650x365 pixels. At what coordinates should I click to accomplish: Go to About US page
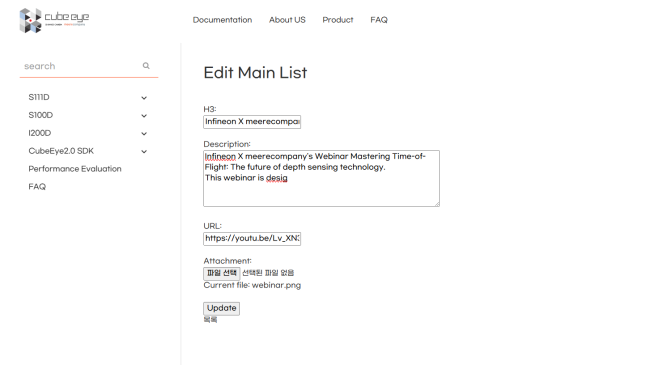pos(287,20)
